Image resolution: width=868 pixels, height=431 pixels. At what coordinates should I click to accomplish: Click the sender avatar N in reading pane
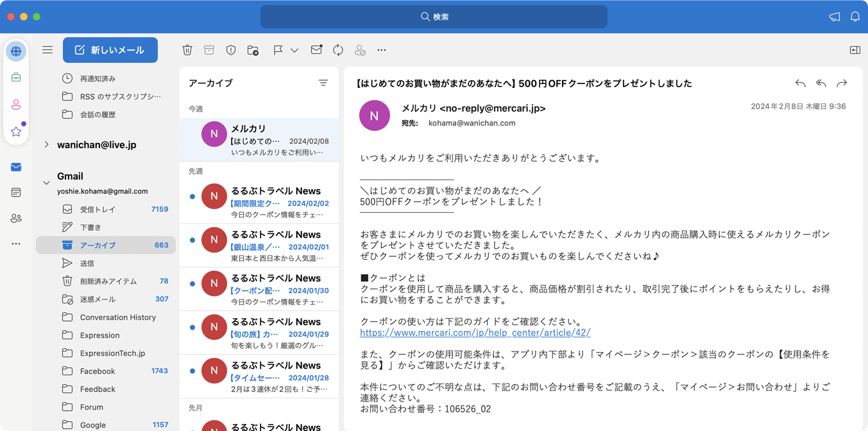click(x=375, y=115)
